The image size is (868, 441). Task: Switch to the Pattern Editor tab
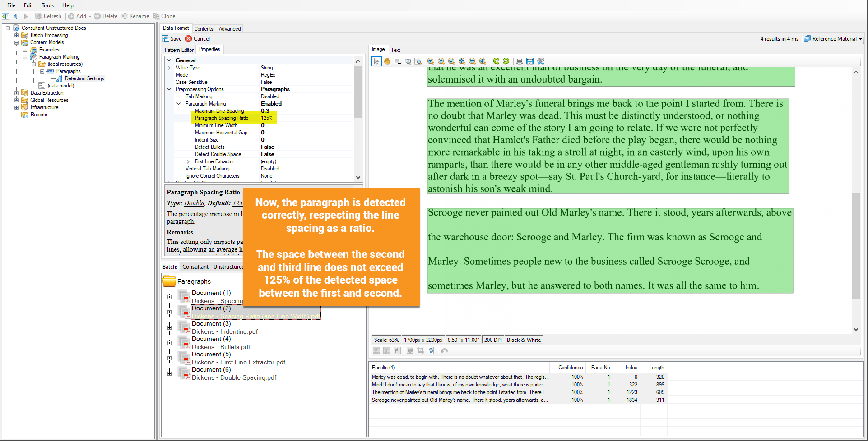click(x=179, y=50)
